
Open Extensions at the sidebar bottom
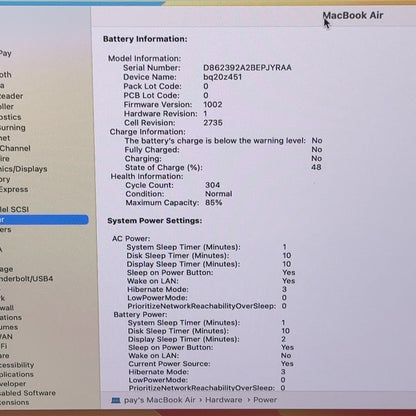(x=14, y=402)
